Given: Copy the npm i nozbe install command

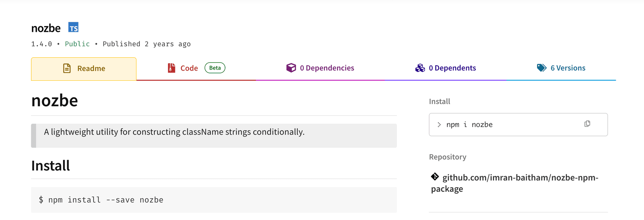Looking at the screenshot, I should [587, 124].
